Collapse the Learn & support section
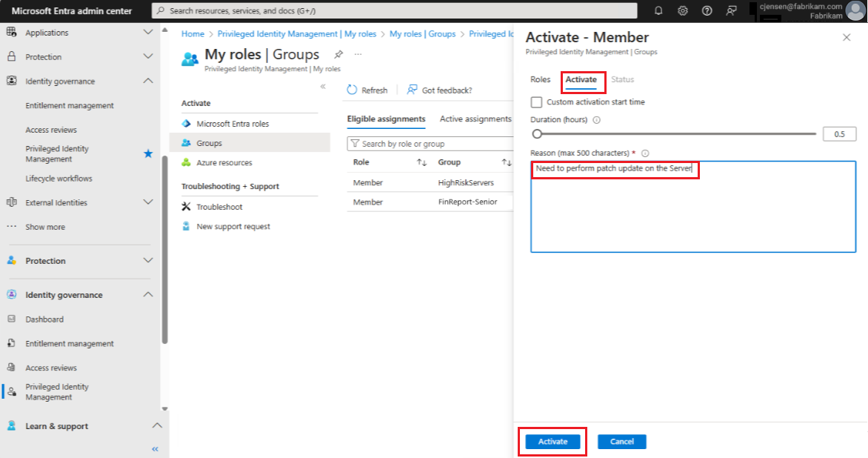The height and width of the screenshot is (458, 868). [157, 426]
